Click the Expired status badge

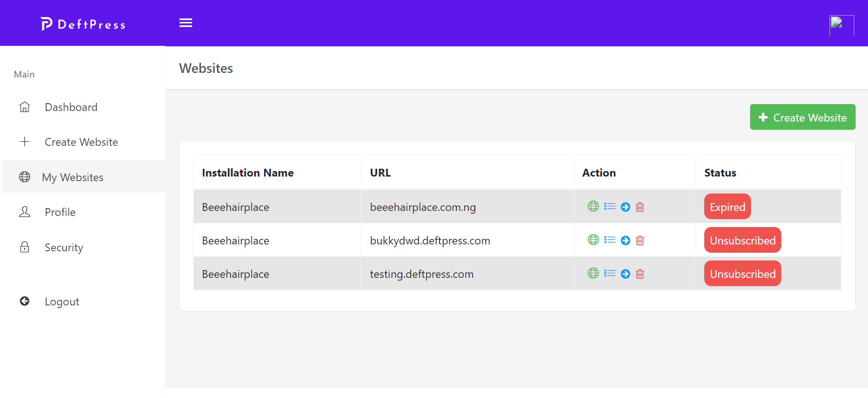(x=727, y=207)
